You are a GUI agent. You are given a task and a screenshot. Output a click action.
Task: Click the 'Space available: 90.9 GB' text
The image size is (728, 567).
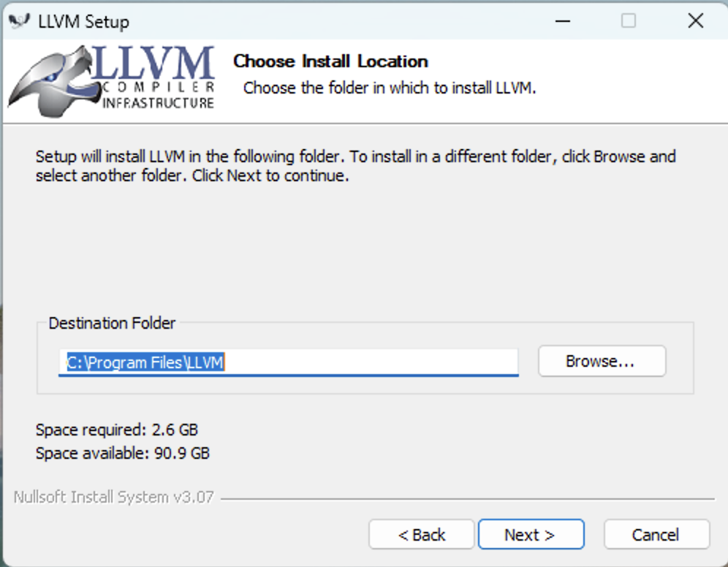123,453
